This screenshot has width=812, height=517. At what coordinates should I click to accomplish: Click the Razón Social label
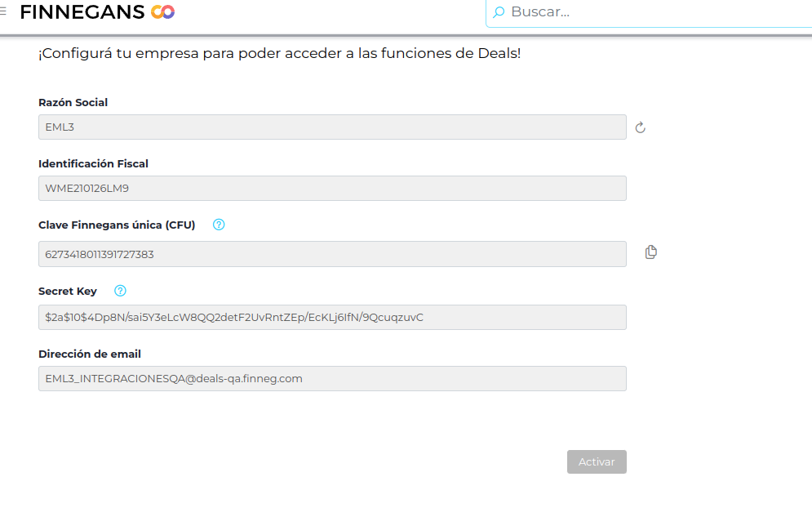(73, 103)
